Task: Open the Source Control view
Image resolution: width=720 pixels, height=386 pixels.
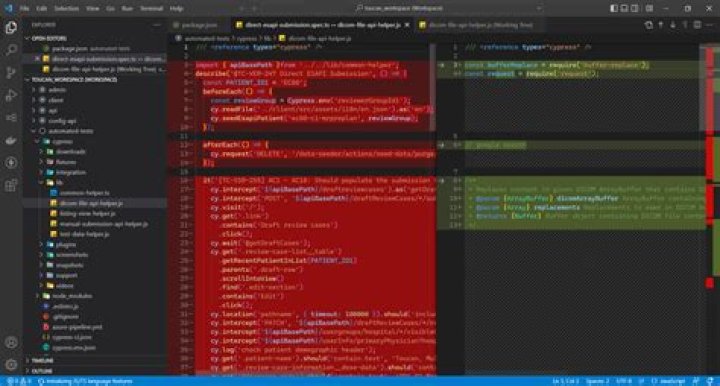Action: [11, 73]
